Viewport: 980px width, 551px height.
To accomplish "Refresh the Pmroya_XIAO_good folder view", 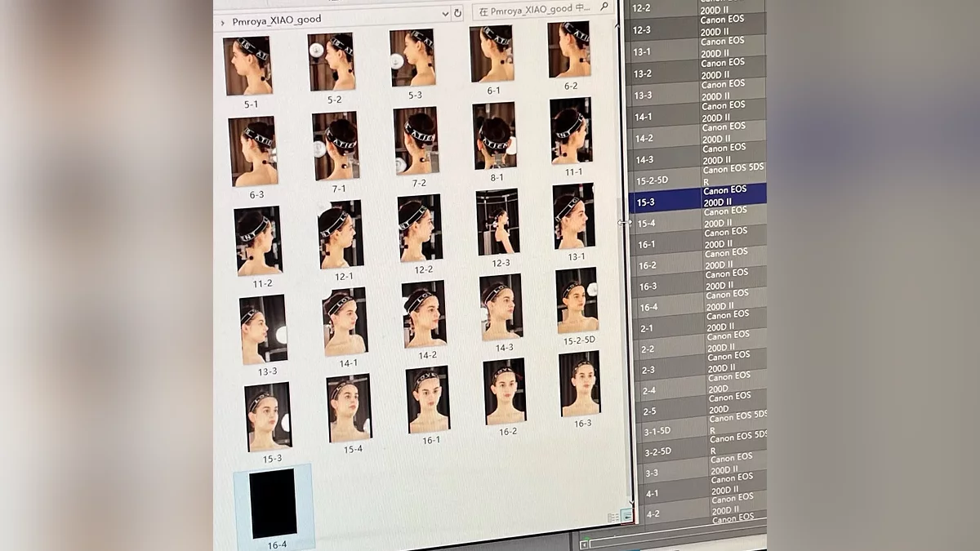I will pos(457,13).
